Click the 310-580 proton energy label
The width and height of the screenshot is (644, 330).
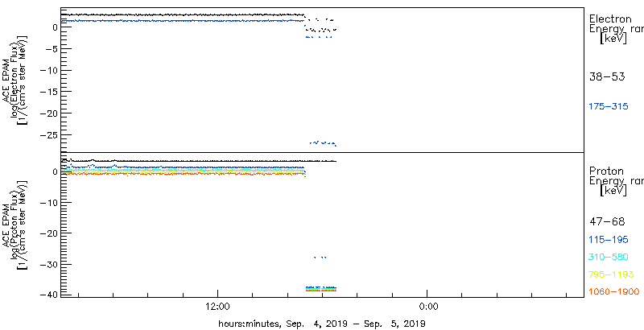click(609, 257)
